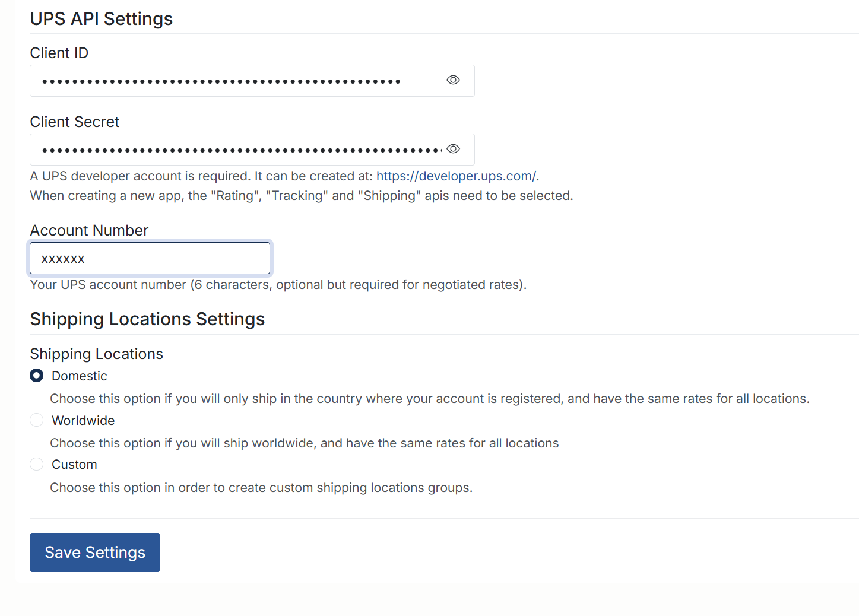859x616 pixels.
Task: Select the Domestic shipping location option
Action: (x=36, y=376)
